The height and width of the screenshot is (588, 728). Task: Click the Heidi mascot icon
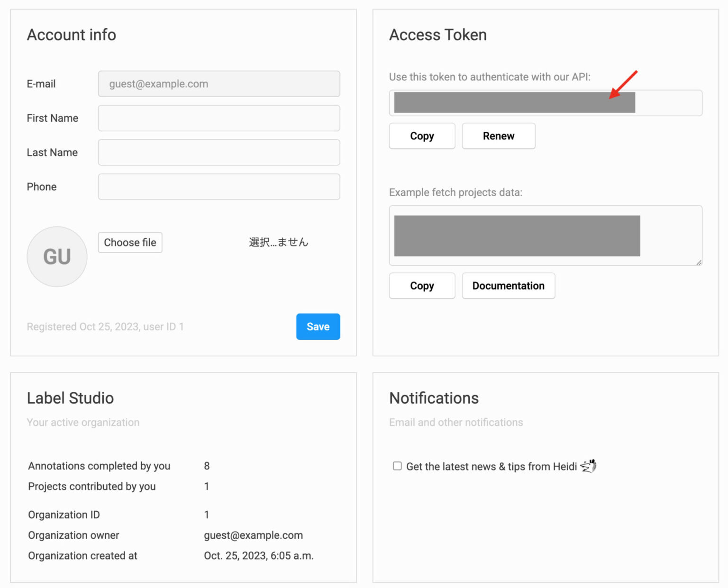click(588, 466)
